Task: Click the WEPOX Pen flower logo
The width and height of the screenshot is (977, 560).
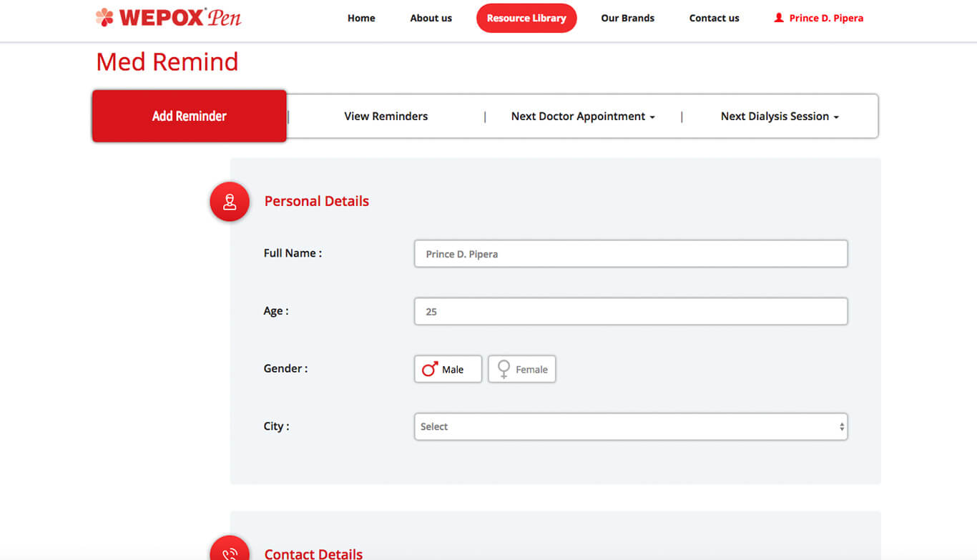Action: tap(104, 17)
